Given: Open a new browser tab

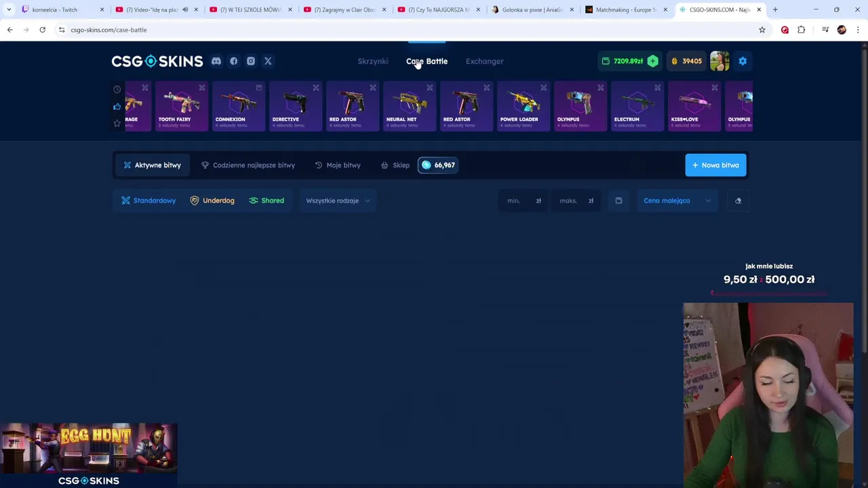Looking at the screenshot, I should [x=775, y=9].
